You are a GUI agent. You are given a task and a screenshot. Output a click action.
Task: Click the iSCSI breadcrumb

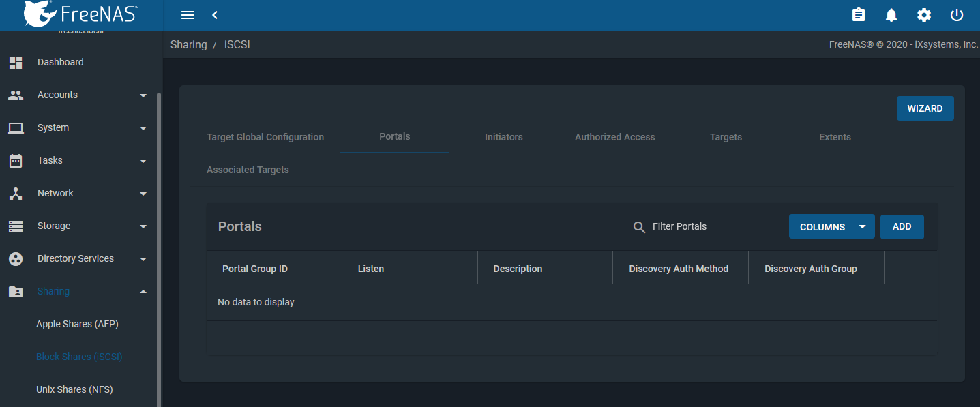pos(237,44)
